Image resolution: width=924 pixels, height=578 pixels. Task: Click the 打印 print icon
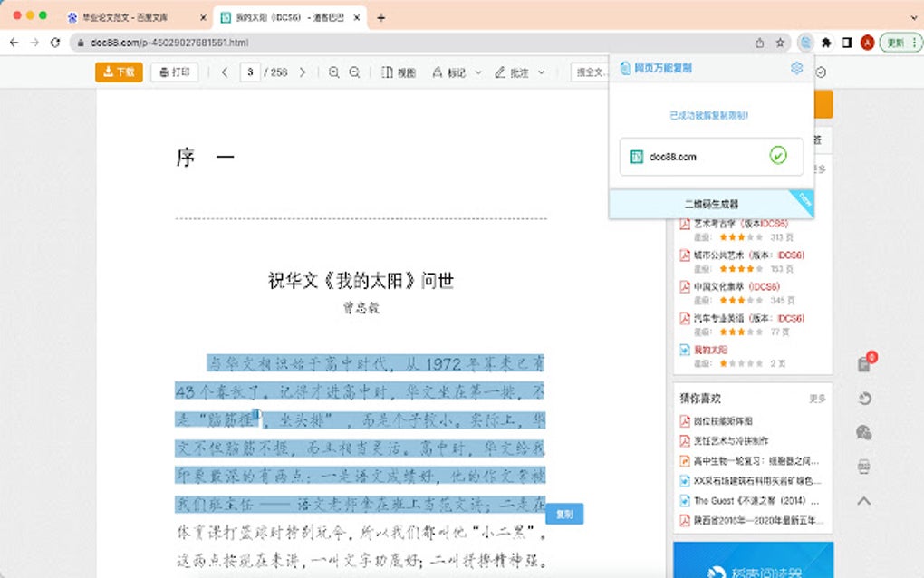(x=165, y=72)
